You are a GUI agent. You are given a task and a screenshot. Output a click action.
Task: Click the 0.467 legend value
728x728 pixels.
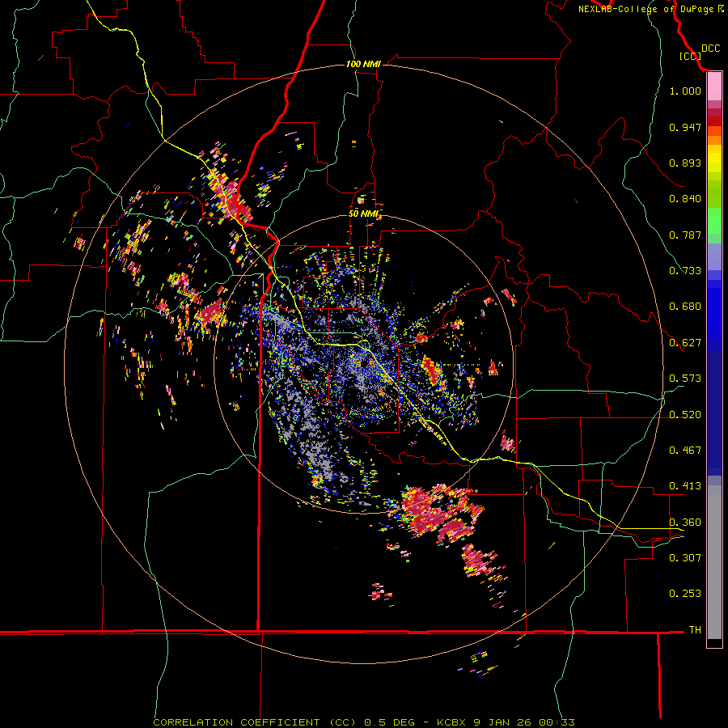(x=685, y=451)
